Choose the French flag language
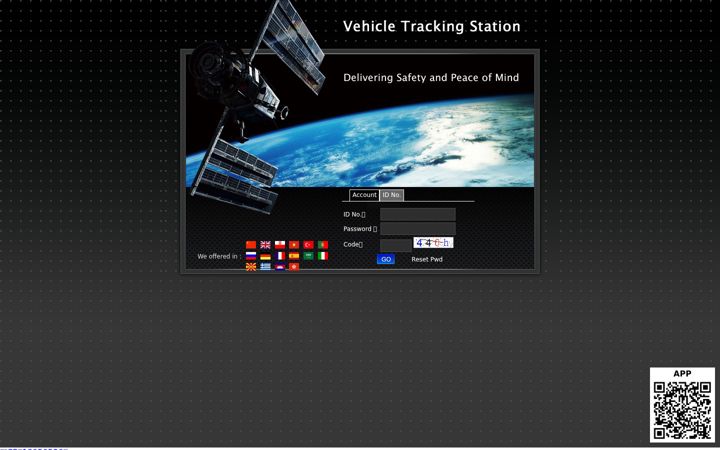Screen dimensions: 720x450 pos(280,256)
